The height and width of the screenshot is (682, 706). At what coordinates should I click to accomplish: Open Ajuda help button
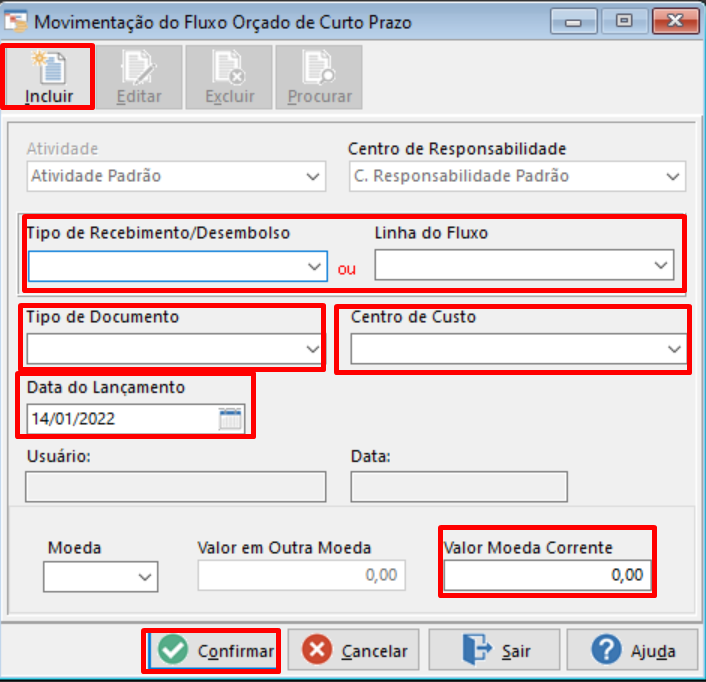(632, 650)
